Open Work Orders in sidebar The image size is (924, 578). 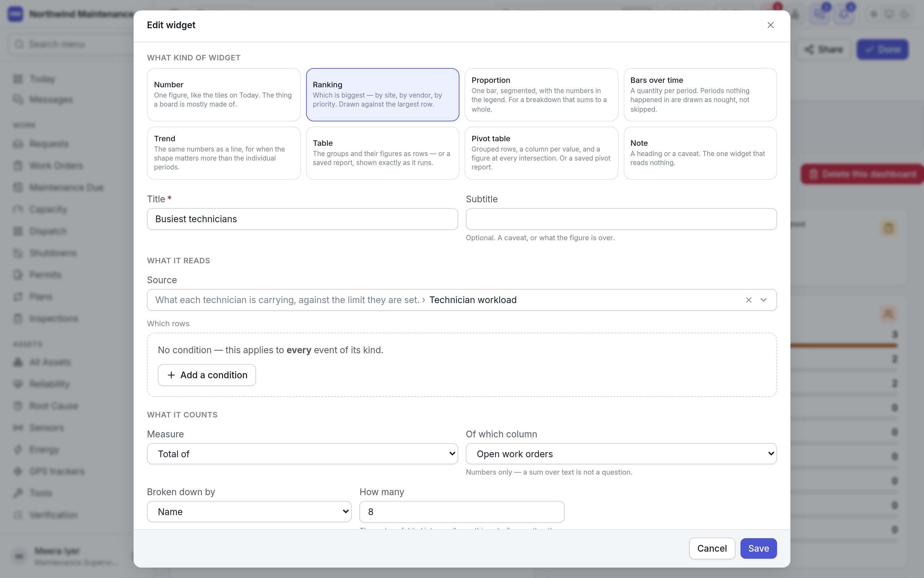(x=56, y=166)
